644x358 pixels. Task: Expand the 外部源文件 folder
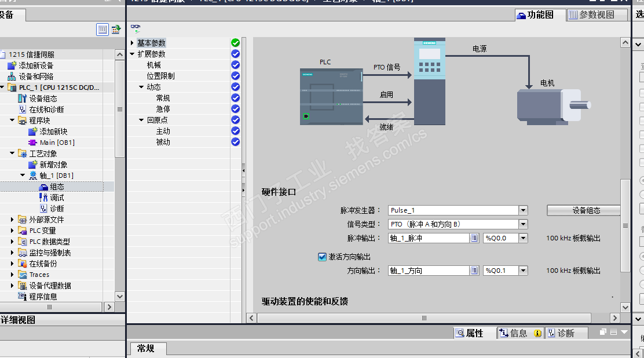12,220
